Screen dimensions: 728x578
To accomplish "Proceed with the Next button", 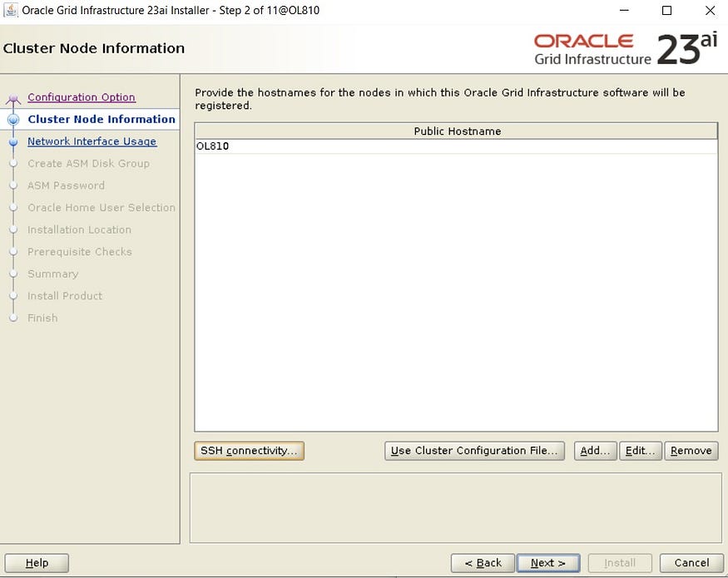I will 548,563.
